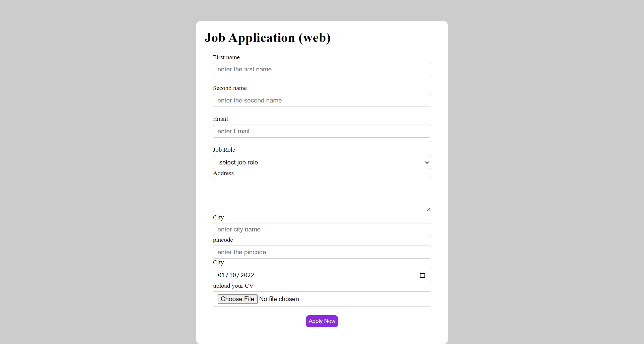Click the No file chosen area
This screenshot has width=644, height=344.
[279, 299]
